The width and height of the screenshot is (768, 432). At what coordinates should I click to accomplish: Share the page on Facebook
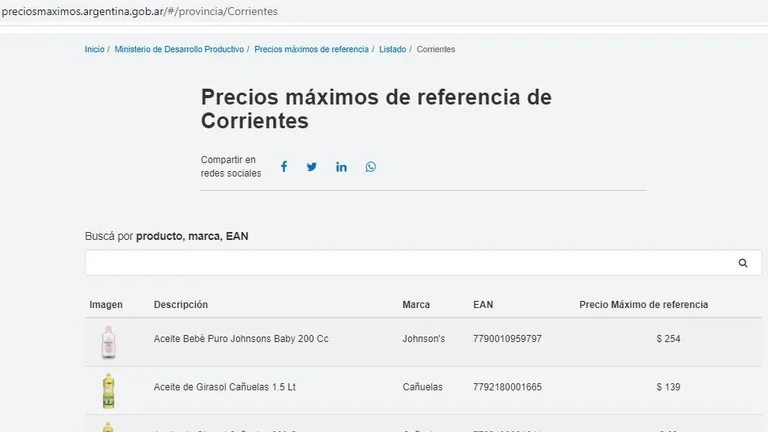[x=284, y=167]
